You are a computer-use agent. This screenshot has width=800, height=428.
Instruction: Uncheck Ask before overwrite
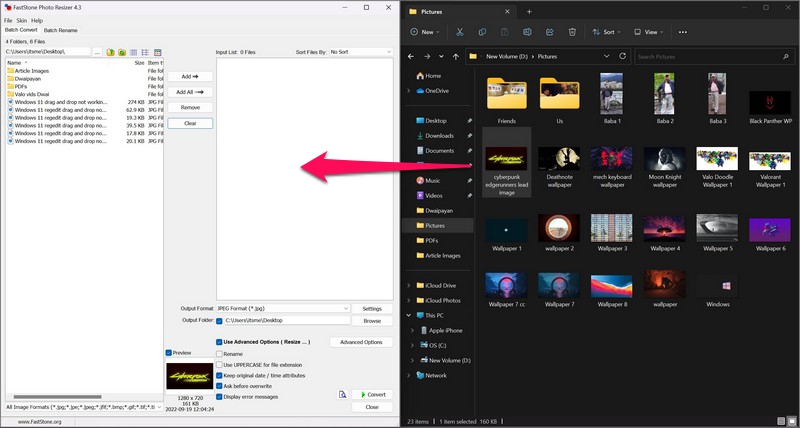pyautogui.click(x=220, y=385)
